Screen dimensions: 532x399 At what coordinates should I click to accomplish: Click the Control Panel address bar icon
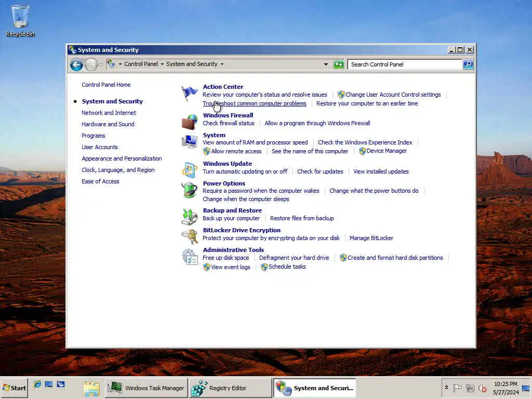pyautogui.click(x=111, y=63)
